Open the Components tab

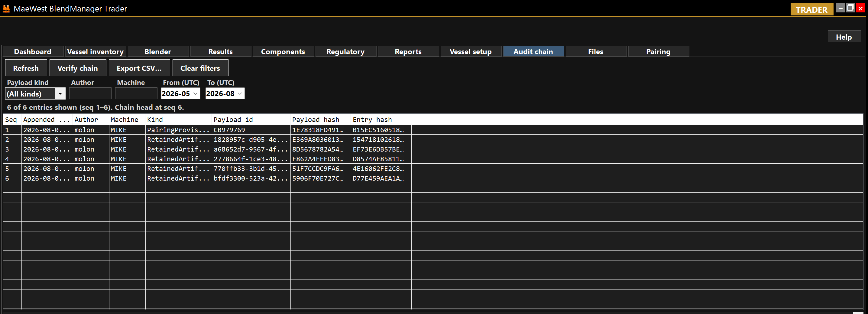[x=283, y=52]
